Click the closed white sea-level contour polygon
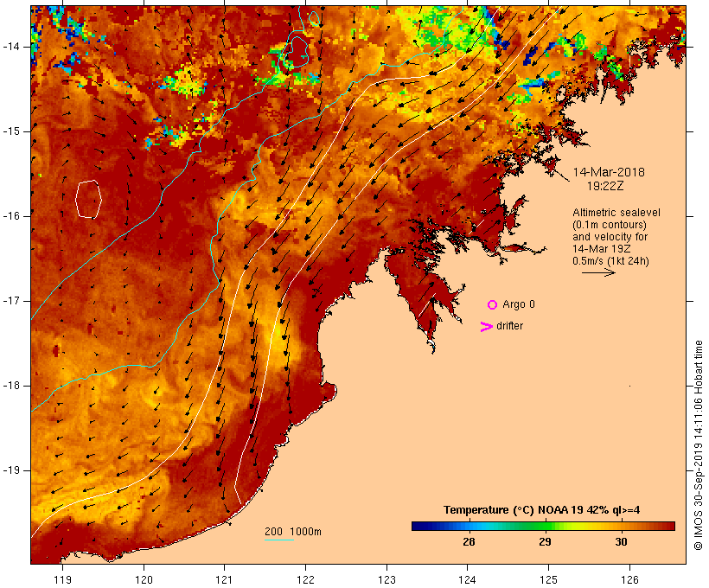Screen dimensions: 709x588 (88, 199)
